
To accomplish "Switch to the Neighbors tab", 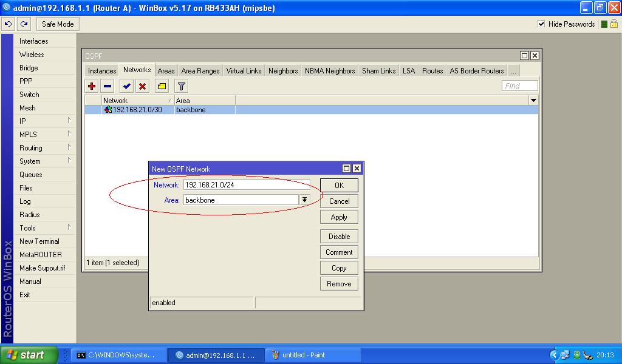I will tap(283, 71).
